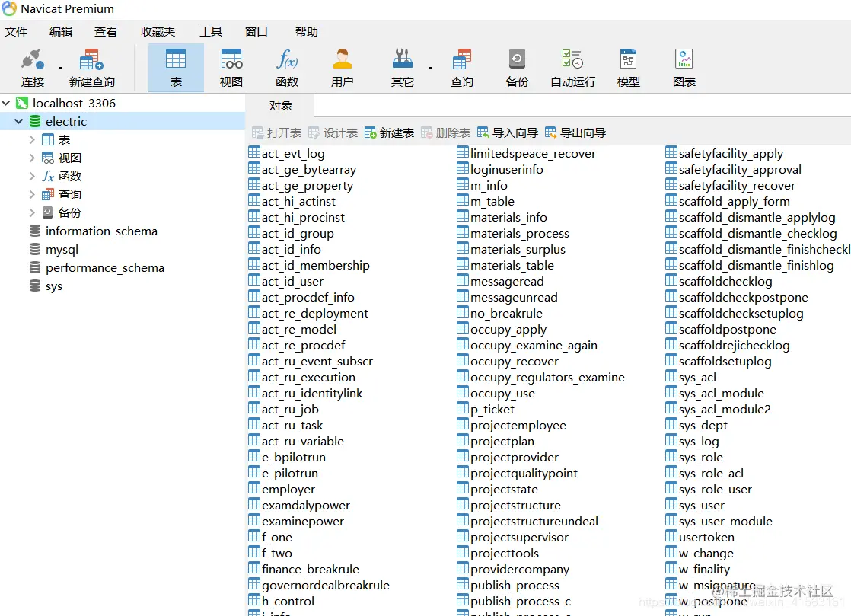
Task: Open dropdown arrow next to 连接
Action: tap(60, 69)
